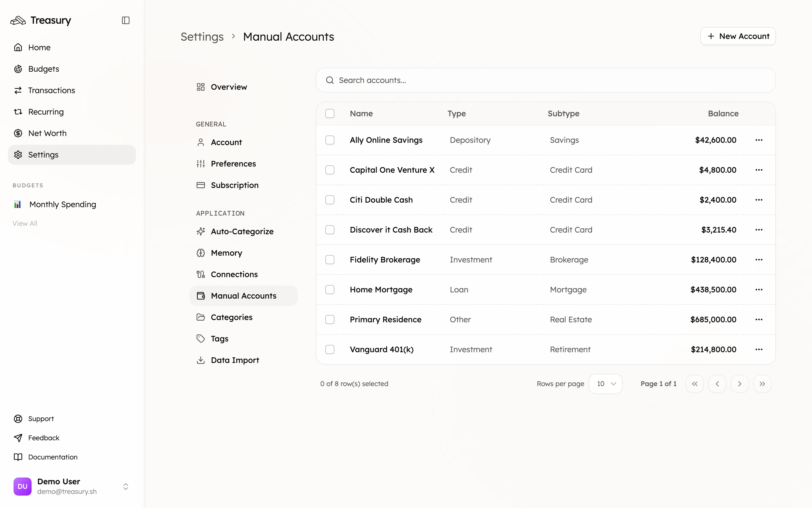812x508 pixels.
Task: Open the Rows per page dropdown
Action: (606, 384)
